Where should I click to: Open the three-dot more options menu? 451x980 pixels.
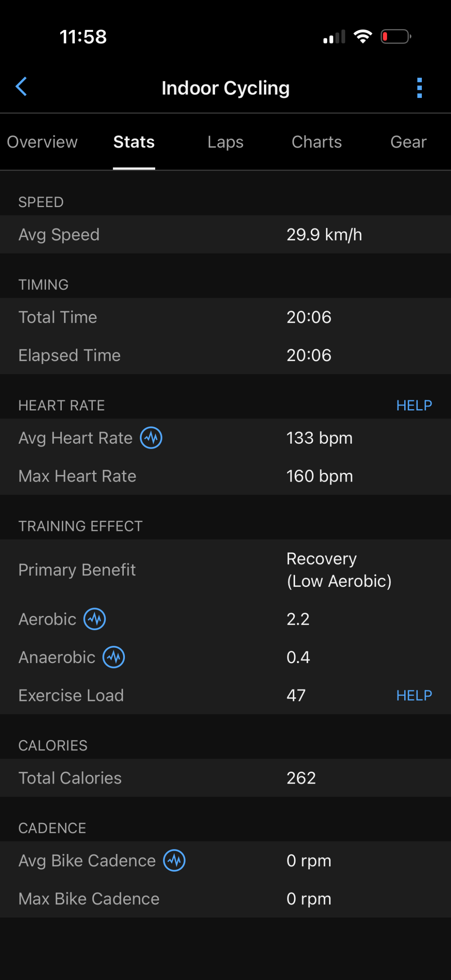[419, 88]
